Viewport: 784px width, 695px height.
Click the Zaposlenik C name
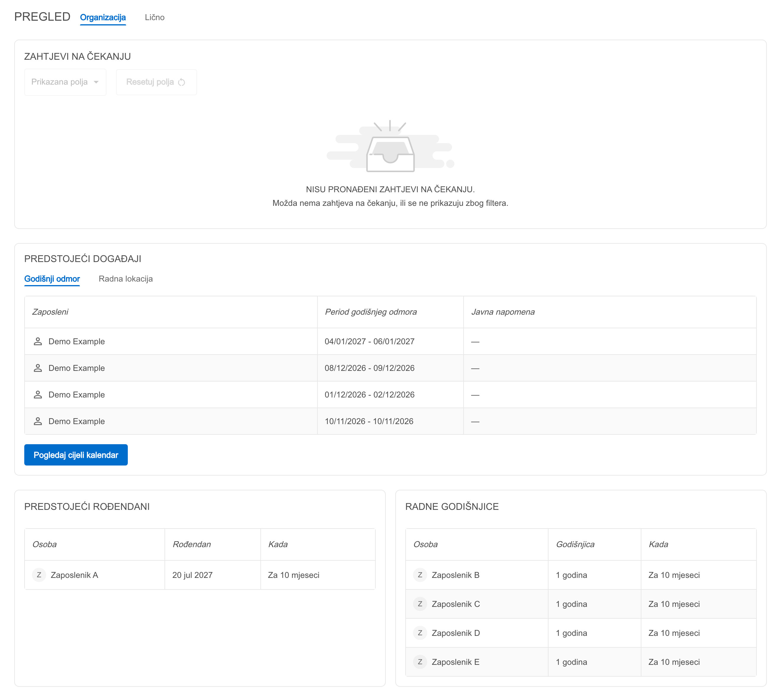456,604
